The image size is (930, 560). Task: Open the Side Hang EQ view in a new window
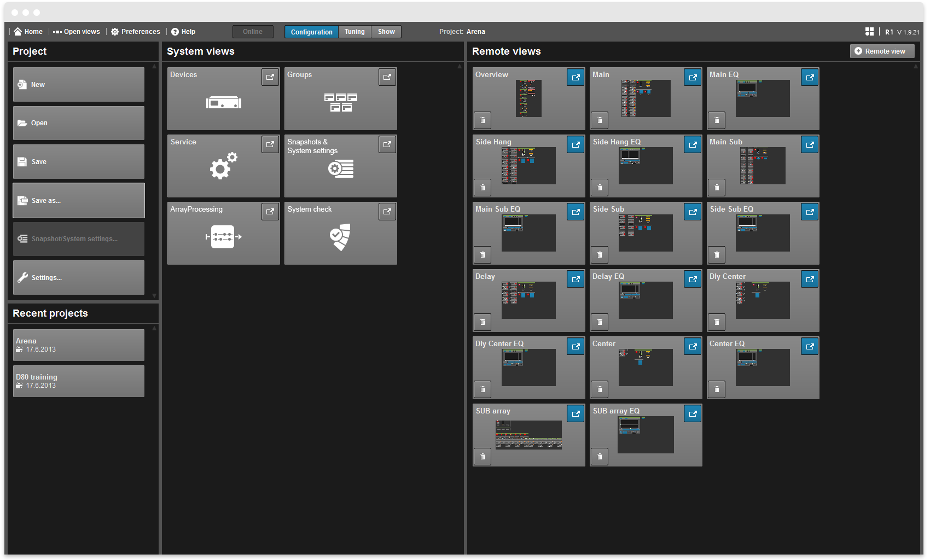coord(693,144)
